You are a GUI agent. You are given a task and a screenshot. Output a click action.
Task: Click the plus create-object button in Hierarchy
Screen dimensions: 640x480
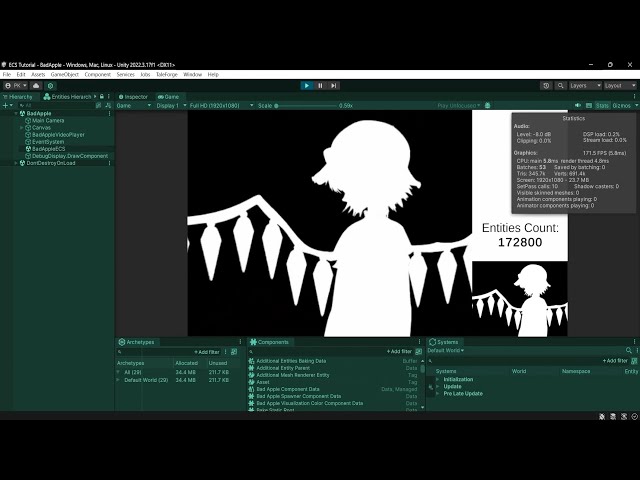[x=7, y=106]
